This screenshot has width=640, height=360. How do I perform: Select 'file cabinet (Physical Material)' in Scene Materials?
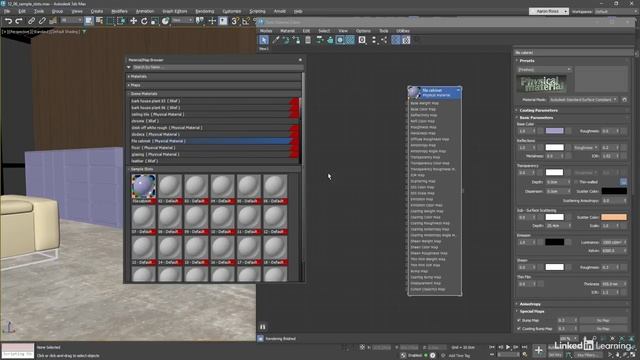211,141
